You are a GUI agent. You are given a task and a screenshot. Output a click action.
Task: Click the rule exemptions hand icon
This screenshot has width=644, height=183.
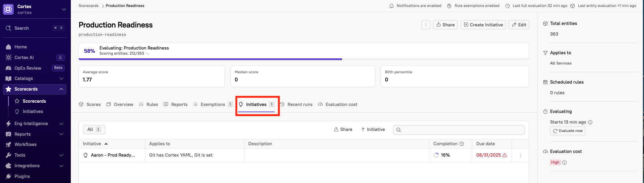point(449,6)
